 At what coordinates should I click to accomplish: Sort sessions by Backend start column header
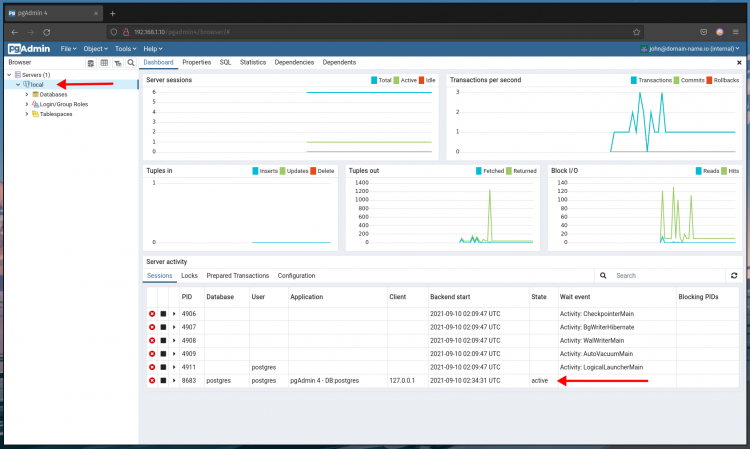click(450, 297)
